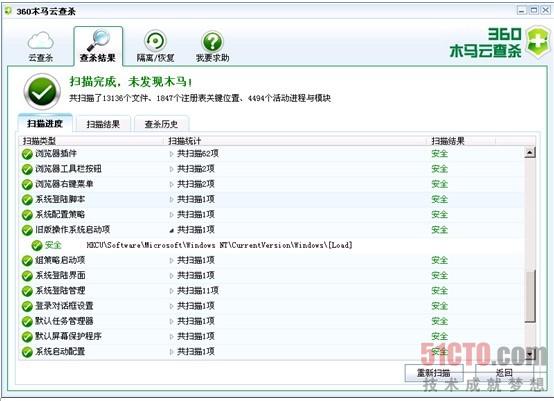Screen dimensions: 554x401
Task: Minimize the 360木马云查杀 window
Action: 521,11
